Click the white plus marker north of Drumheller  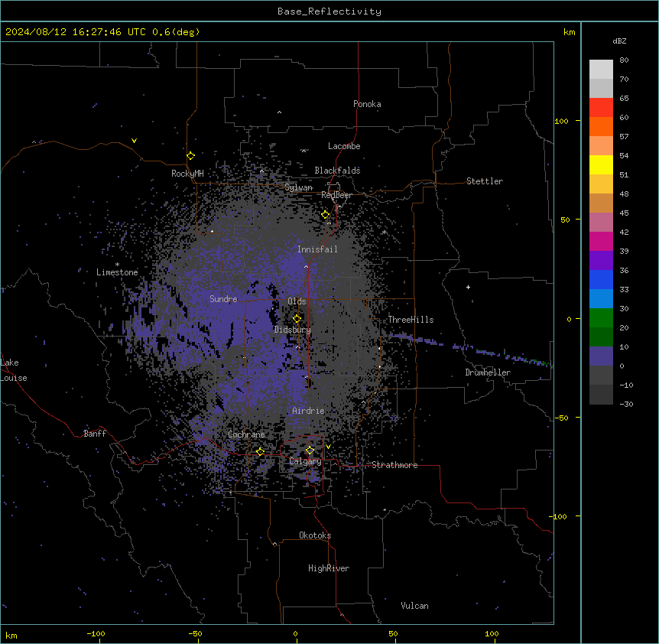(468, 287)
